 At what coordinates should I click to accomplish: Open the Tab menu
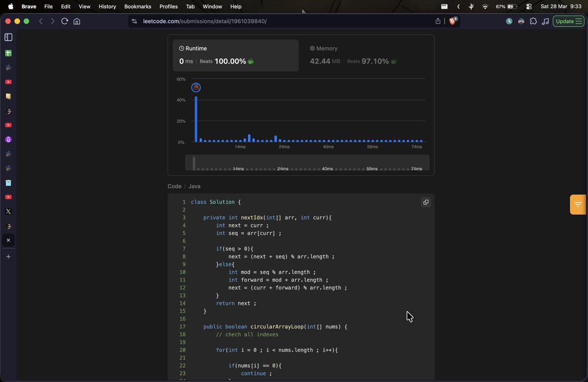pos(190,6)
